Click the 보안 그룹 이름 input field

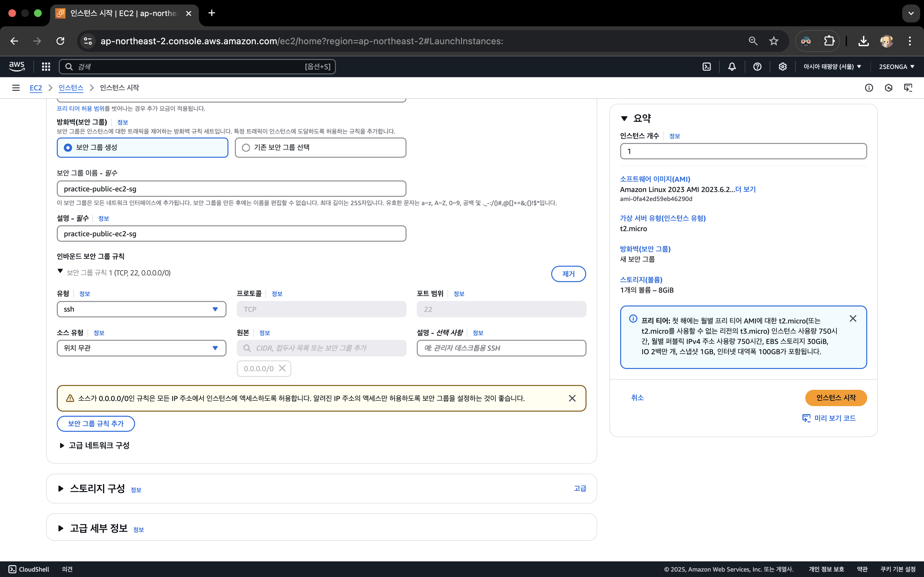(x=231, y=189)
